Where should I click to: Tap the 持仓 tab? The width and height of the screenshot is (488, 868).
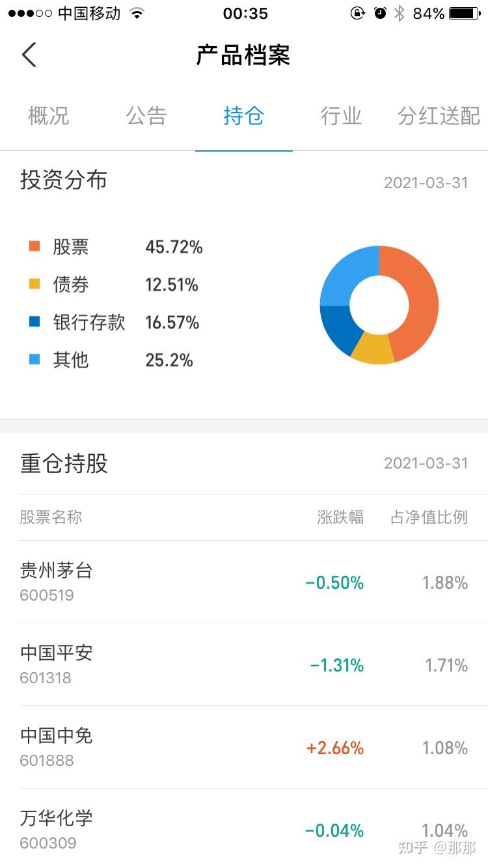click(x=244, y=116)
